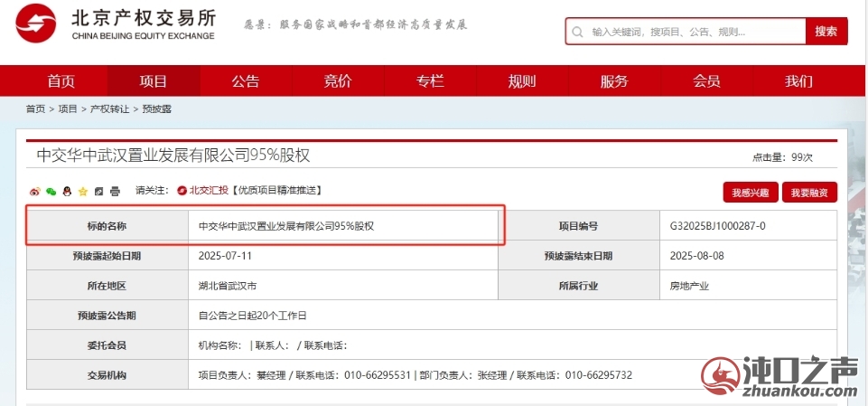Select the 交易机构 label
Screen dimensions: 868x406
[x=107, y=375]
